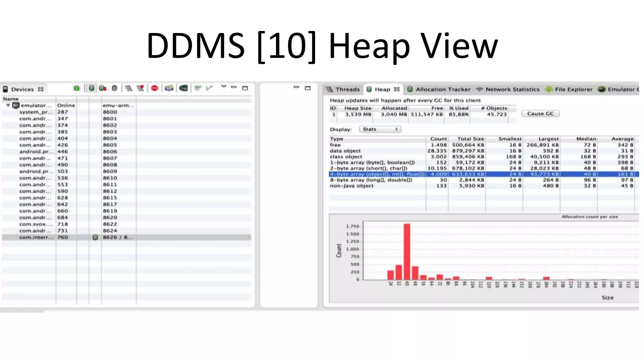This screenshot has height=362, width=644.
Task: Select com.svox... process with PID 718
Action: click(126, 224)
